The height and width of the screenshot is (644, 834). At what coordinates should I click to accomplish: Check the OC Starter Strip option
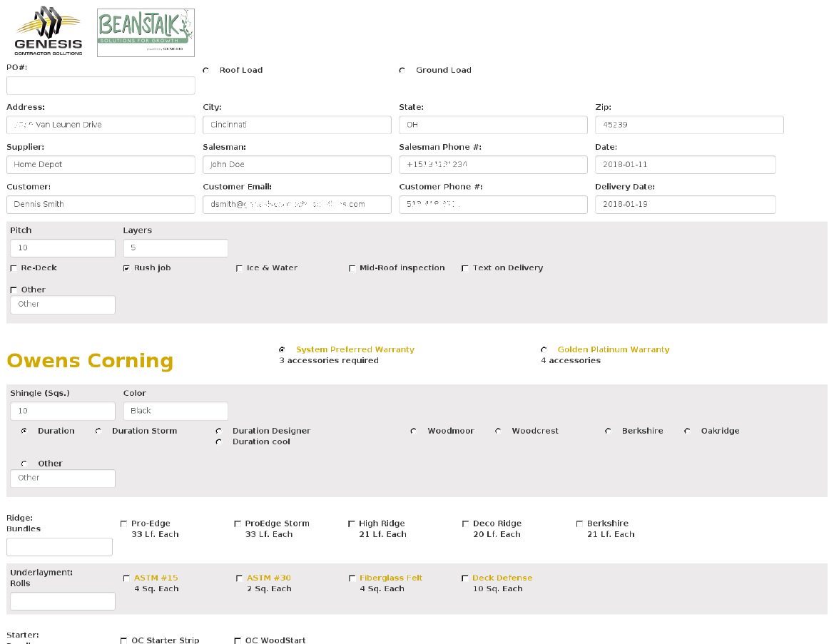pos(123,640)
